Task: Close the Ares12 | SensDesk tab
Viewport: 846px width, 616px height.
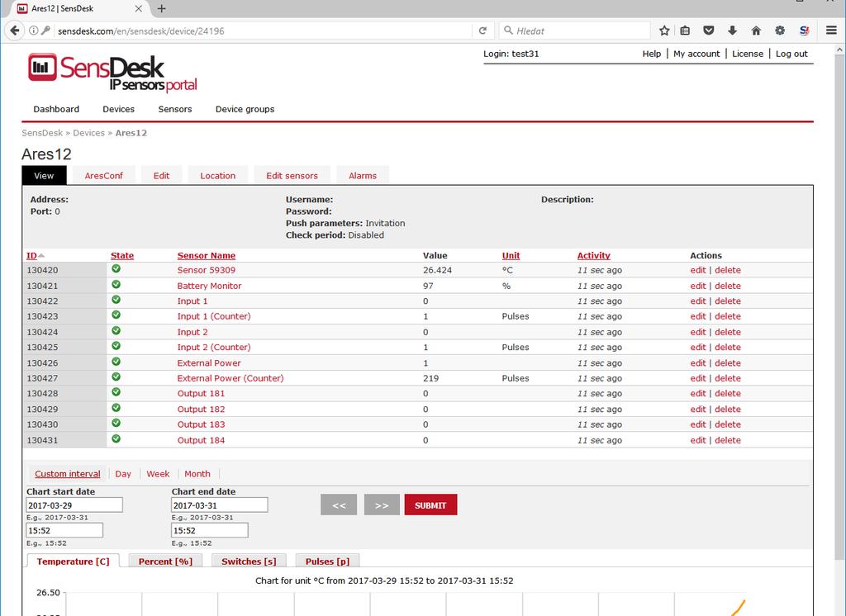Action: click(x=139, y=8)
